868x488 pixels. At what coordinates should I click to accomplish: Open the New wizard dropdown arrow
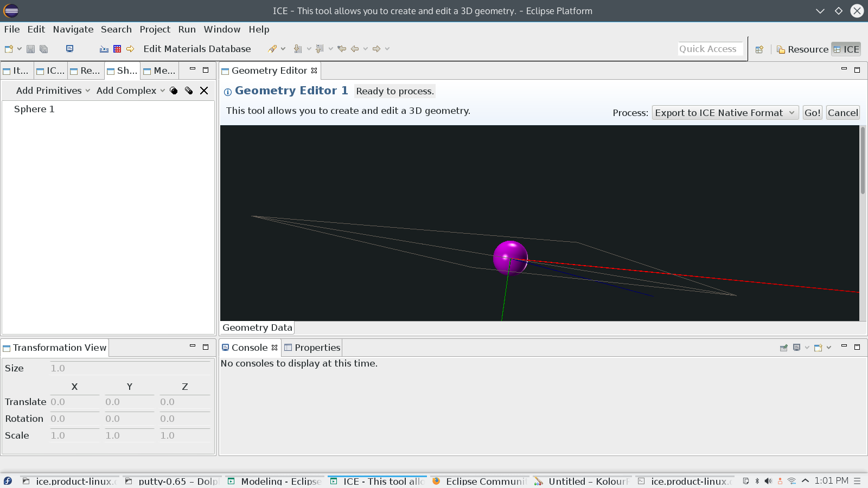[19, 49]
